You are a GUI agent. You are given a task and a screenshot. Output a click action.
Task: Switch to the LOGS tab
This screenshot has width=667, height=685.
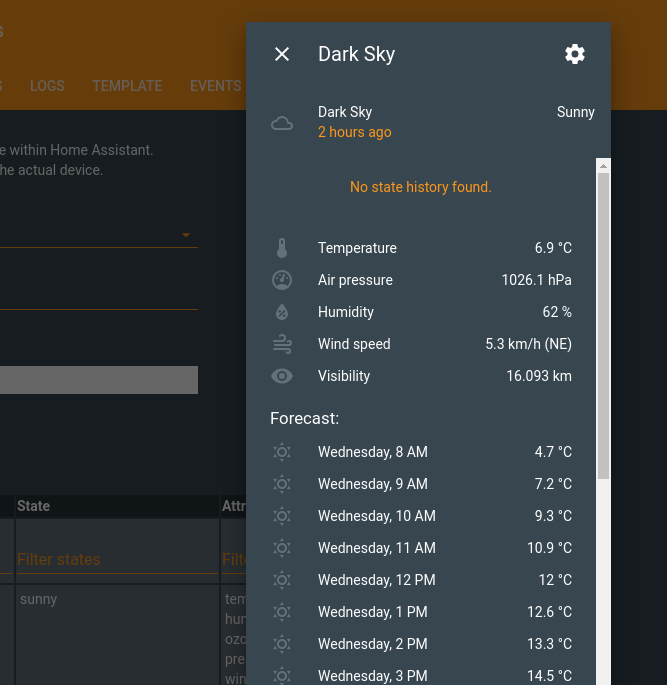[47, 86]
